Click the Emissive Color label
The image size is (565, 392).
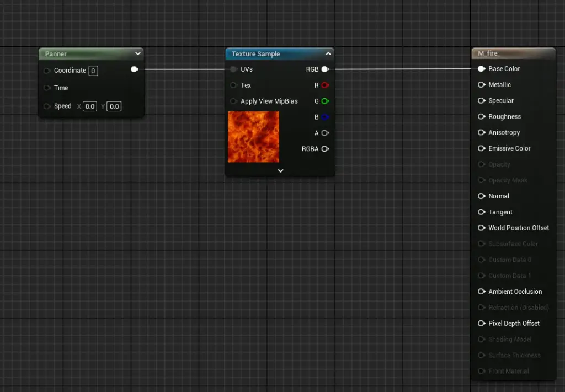click(x=509, y=148)
